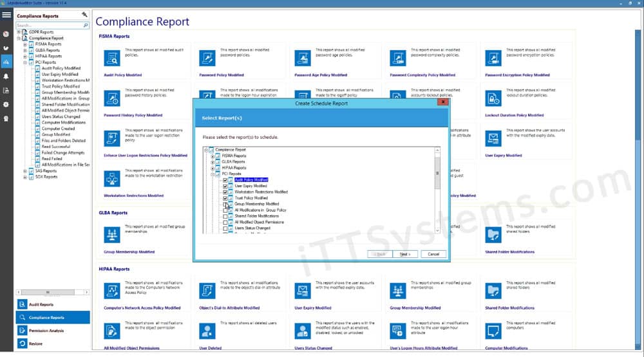Click the FISMA Audit Policy Modified card icon
644x357 pixels.
click(x=111, y=59)
